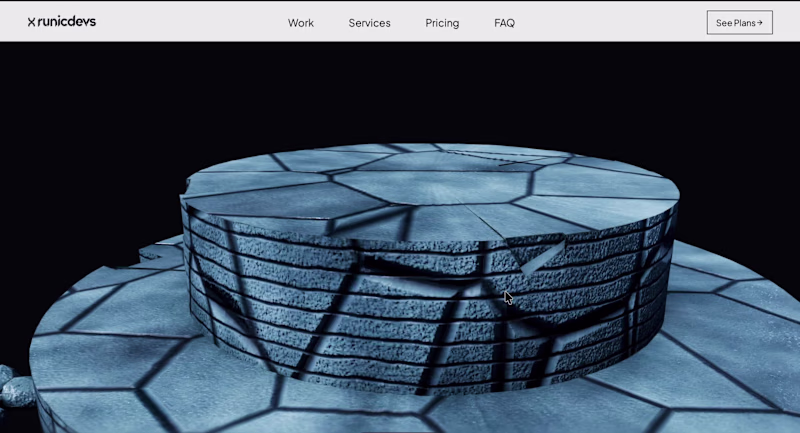
Task: Open the Pricing page link
Action: (442, 23)
